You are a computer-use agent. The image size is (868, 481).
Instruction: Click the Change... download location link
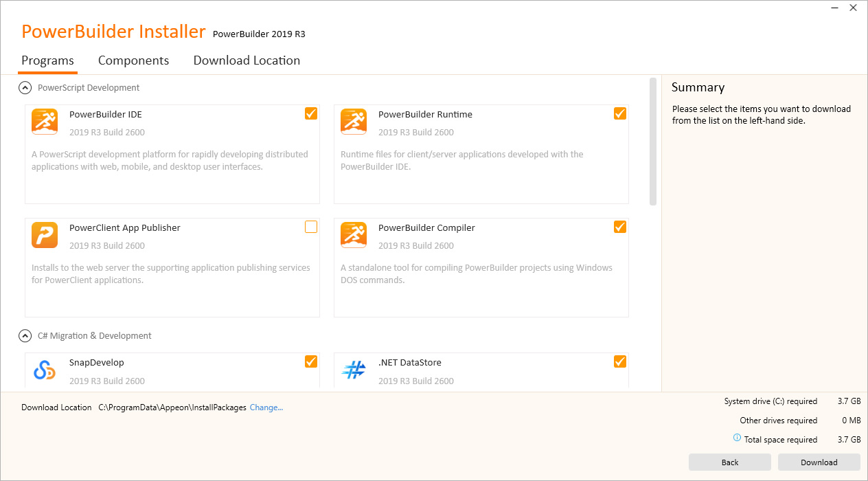266,407
